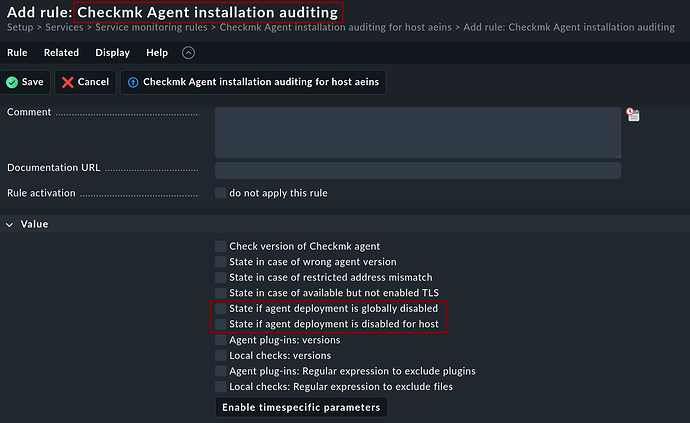Open the Display menu
This screenshot has height=423, width=690.
click(x=112, y=53)
